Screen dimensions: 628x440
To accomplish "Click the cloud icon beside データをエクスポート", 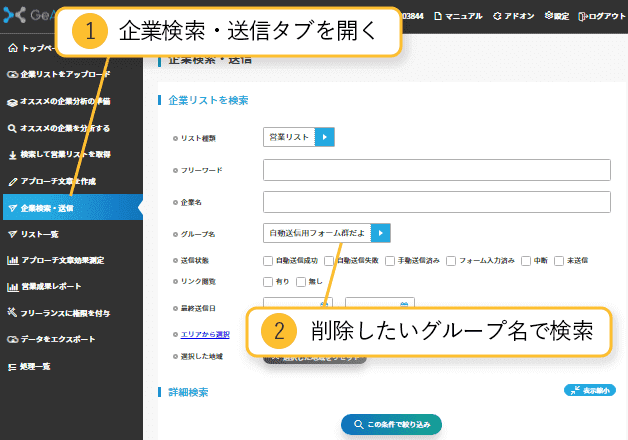I will [x=12, y=340].
